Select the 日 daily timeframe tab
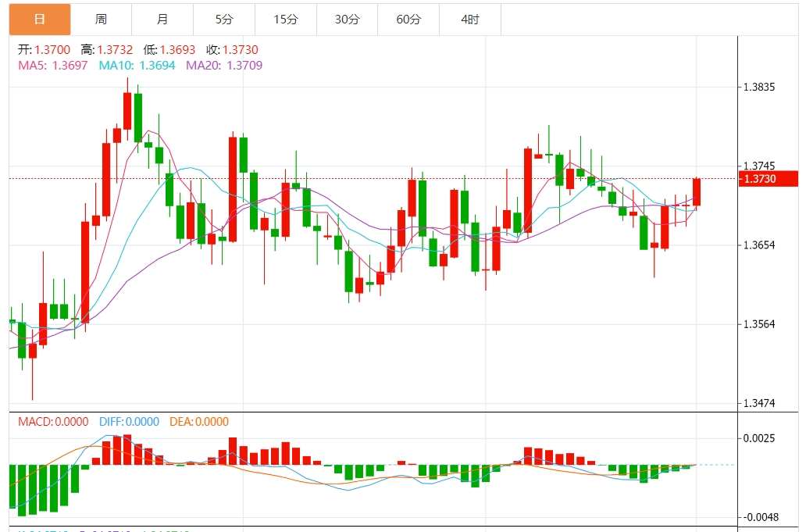Screen dimensions: 806x532 point(40,20)
